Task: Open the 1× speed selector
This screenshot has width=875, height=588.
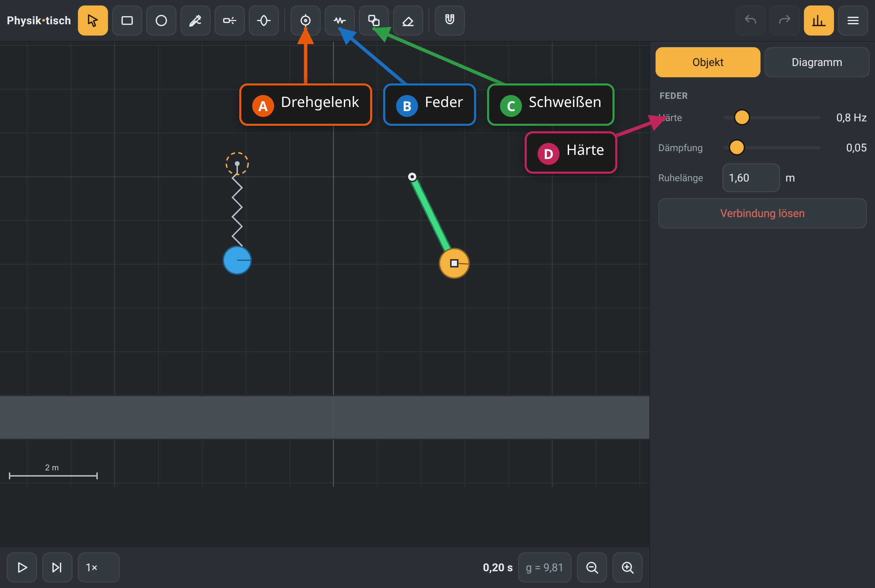Action: tap(98, 567)
